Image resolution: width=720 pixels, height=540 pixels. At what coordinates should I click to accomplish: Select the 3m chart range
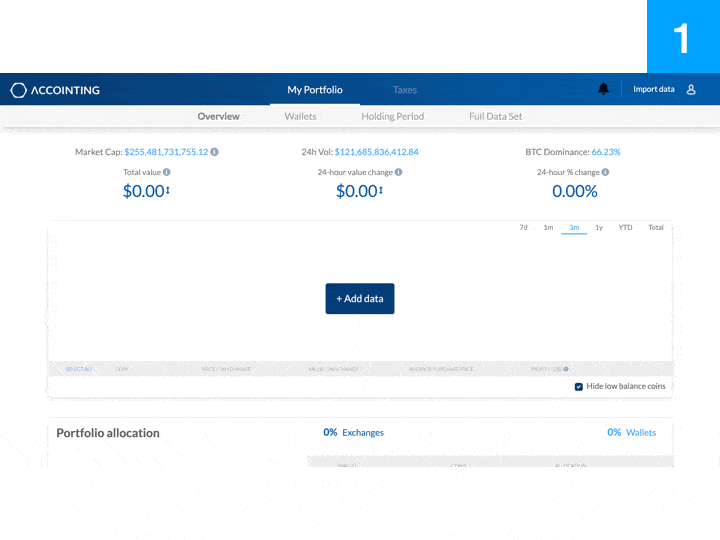574,228
